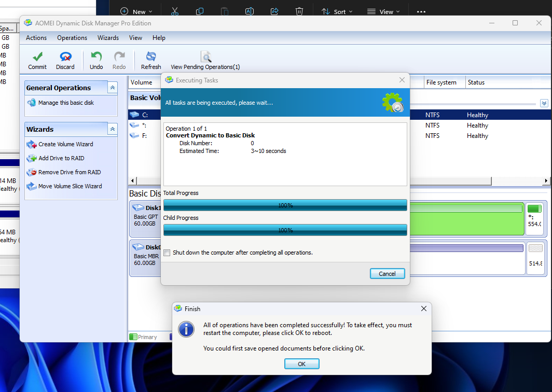The image size is (552, 392).
Task: Select the 514 MB partition on Disk0
Action: point(535,258)
